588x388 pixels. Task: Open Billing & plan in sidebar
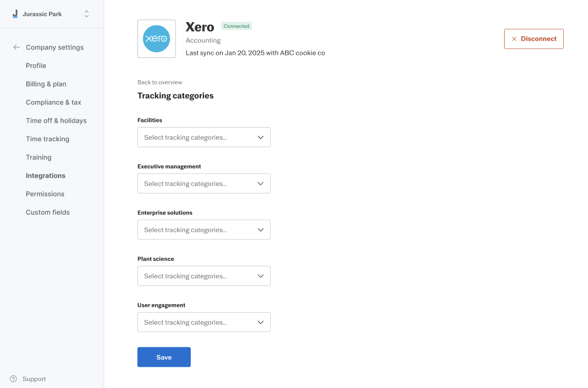[x=46, y=84]
